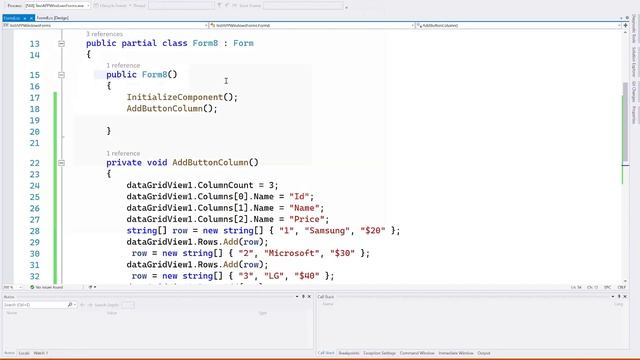Switch to the Immediate Window tab
640x360 pixels.
pos(456,353)
